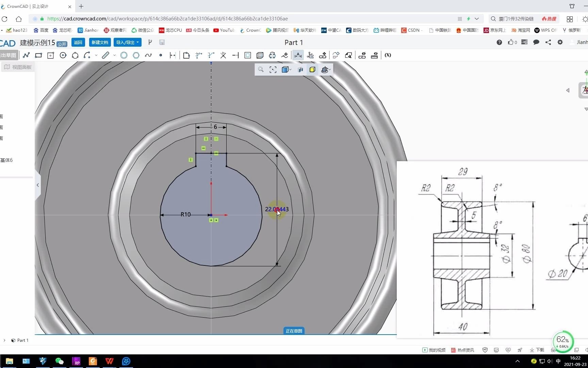Select the point sketch tool

(x=161, y=55)
